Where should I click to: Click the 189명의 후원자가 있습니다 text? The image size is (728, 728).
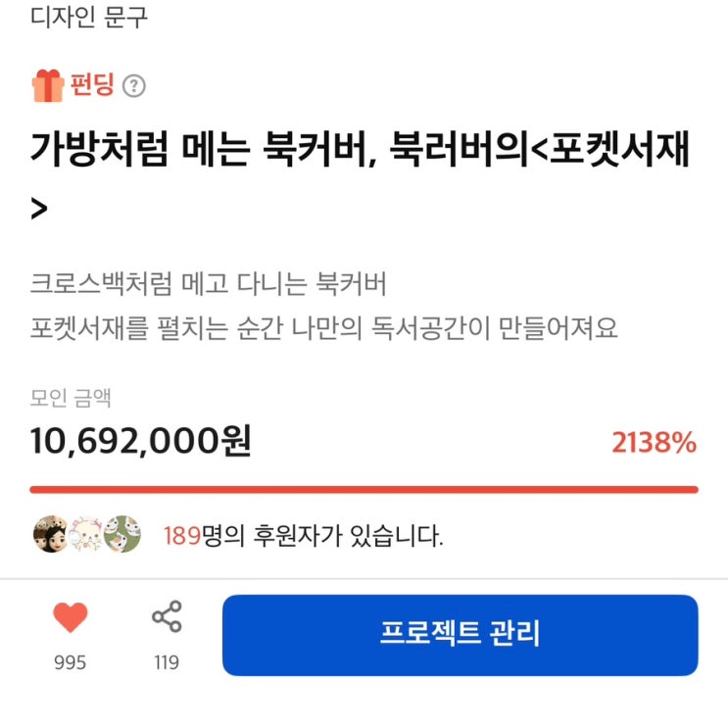click(x=303, y=536)
